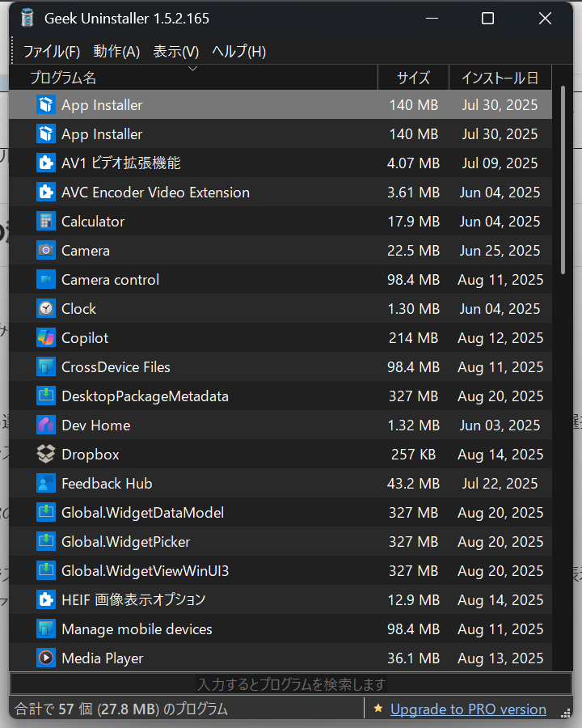
Task: Open the 動作(A) menu
Action: pyautogui.click(x=116, y=52)
